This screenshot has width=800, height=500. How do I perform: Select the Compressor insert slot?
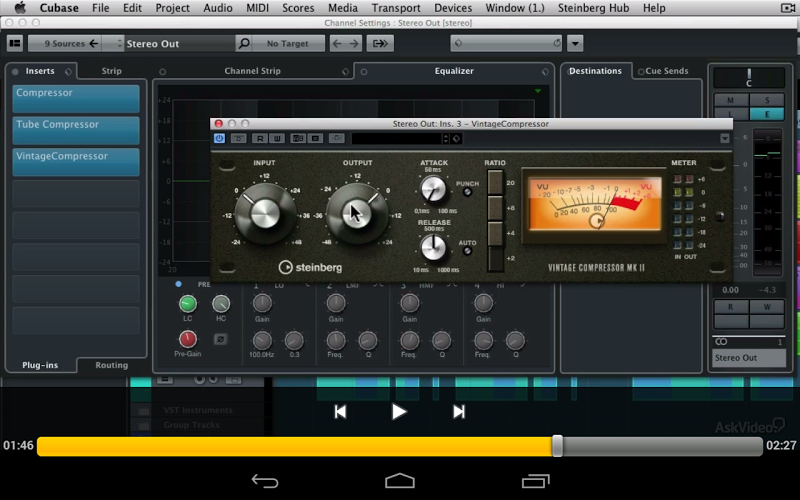[76, 98]
